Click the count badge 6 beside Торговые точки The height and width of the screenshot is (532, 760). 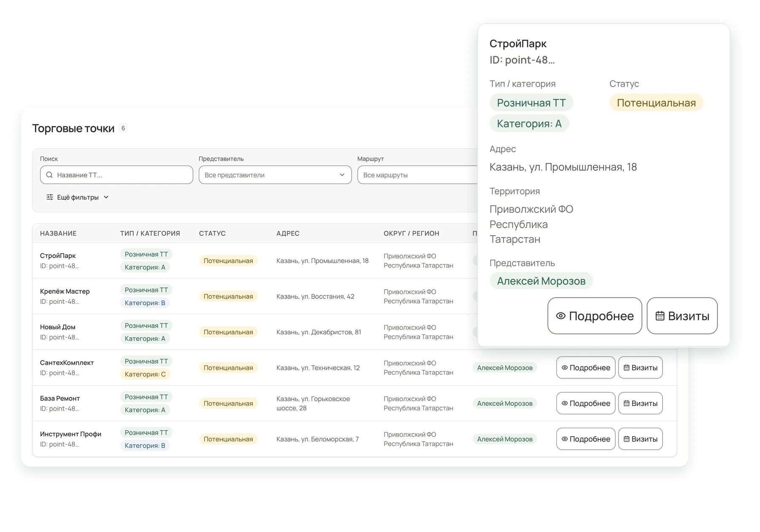(123, 128)
